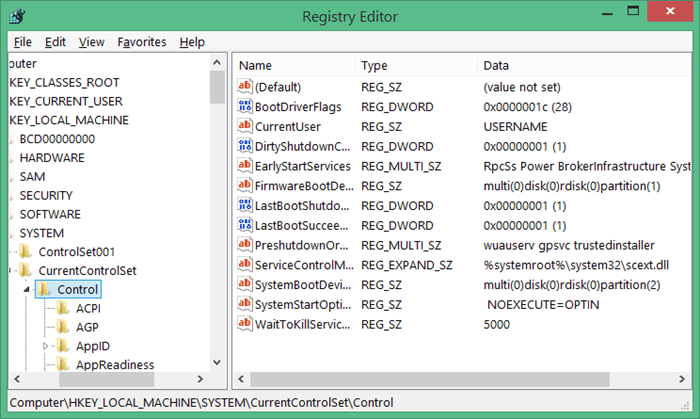The height and width of the screenshot is (419, 700).
Task: Sort values by the Name column header
Action: pyautogui.click(x=292, y=65)
